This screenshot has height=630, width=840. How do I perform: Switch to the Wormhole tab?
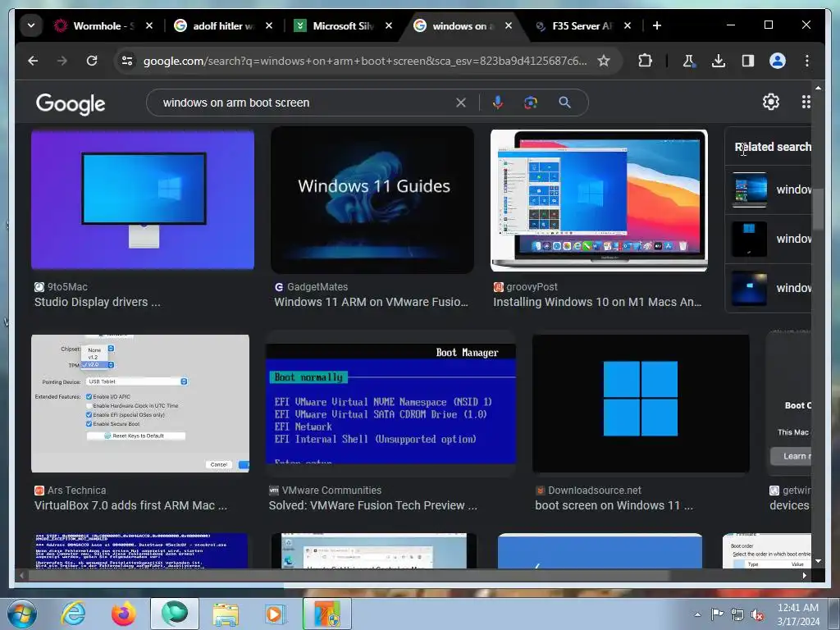coord(103,25)
